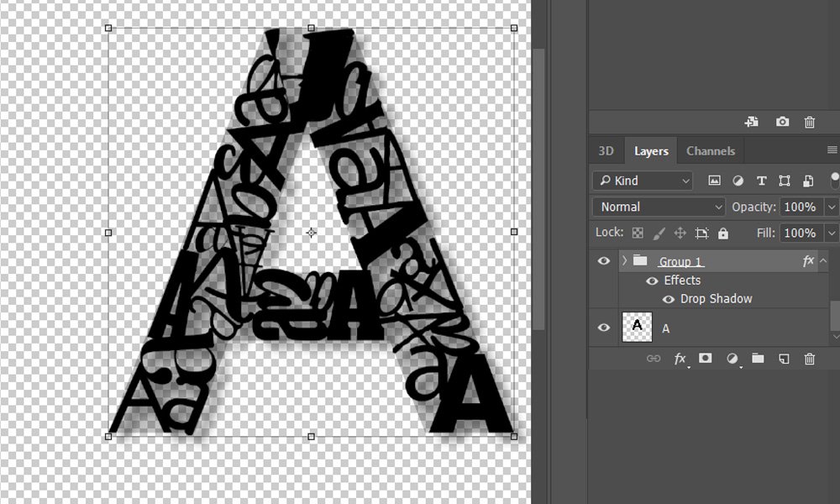Screen dimensions: 840x504
Task: Click the top-middle transform handle
Action: tap(312, 28)
